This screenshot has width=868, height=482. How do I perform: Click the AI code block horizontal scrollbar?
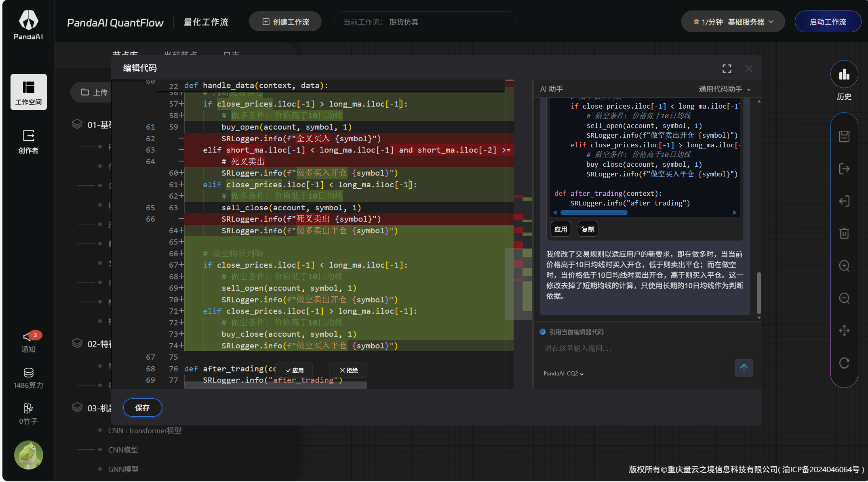(x=594, y=213)
